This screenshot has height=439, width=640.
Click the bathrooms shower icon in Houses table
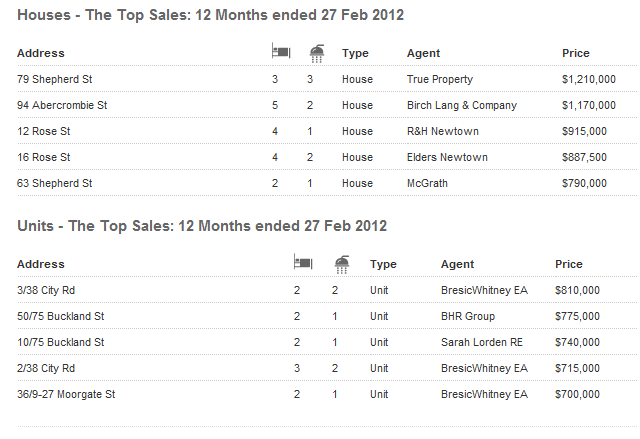tap(315, 52)
